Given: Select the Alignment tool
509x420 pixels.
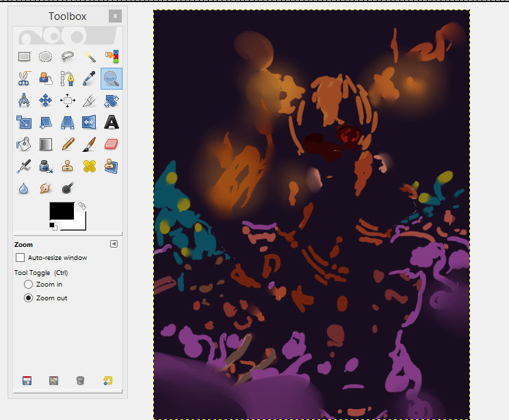Looking at the screenshot, I should coord(67,101).
